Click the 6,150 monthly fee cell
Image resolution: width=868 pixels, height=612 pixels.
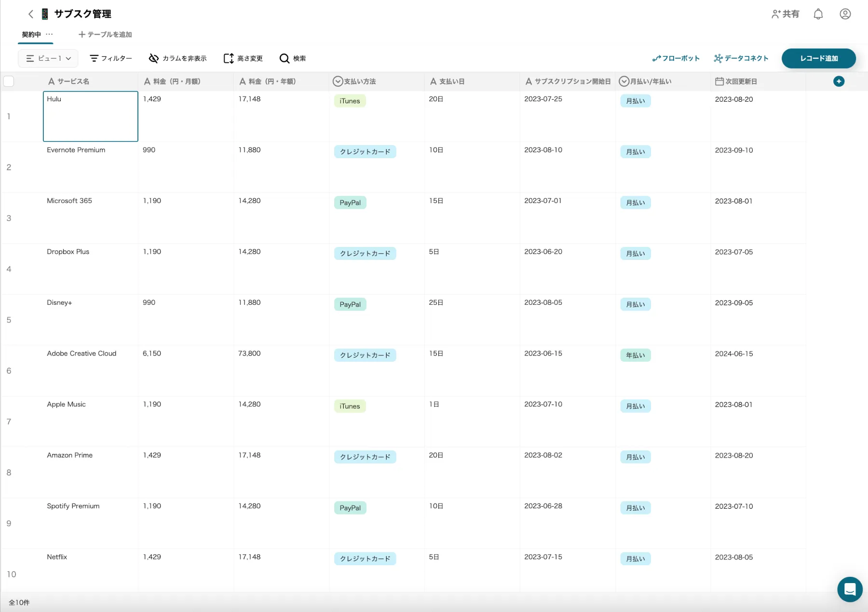186,371
